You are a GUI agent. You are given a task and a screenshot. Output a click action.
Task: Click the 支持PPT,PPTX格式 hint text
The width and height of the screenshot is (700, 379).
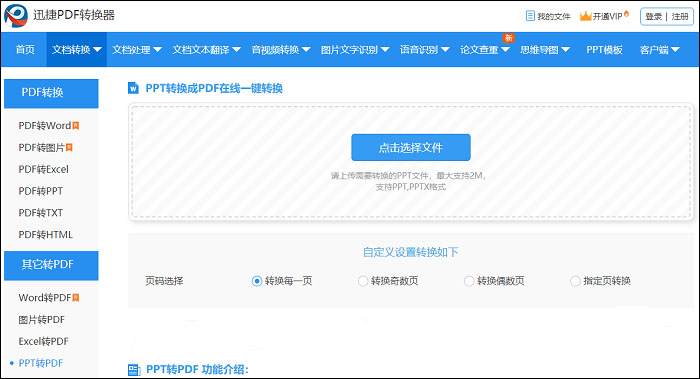[411, 187]
